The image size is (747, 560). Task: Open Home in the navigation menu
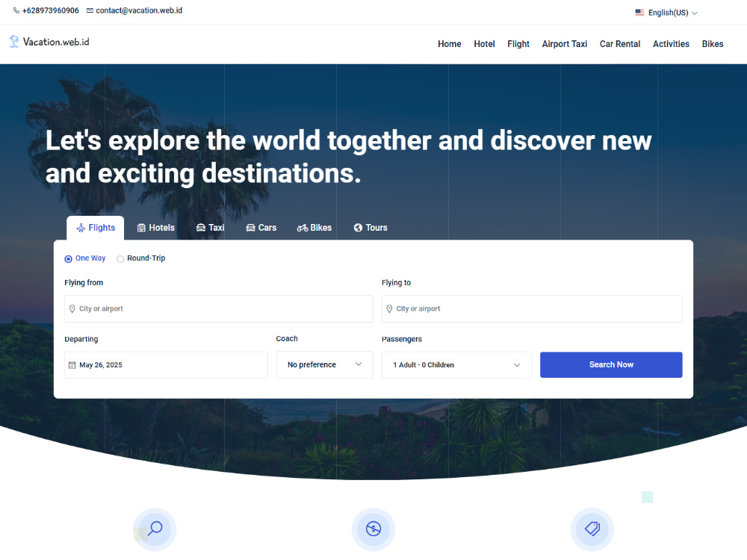pos(449,44)
